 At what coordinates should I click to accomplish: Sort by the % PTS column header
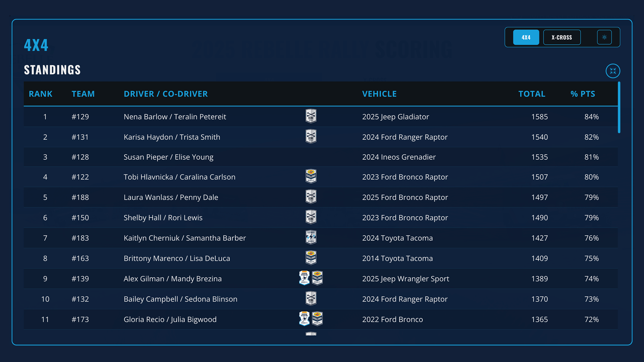(582, 94)
